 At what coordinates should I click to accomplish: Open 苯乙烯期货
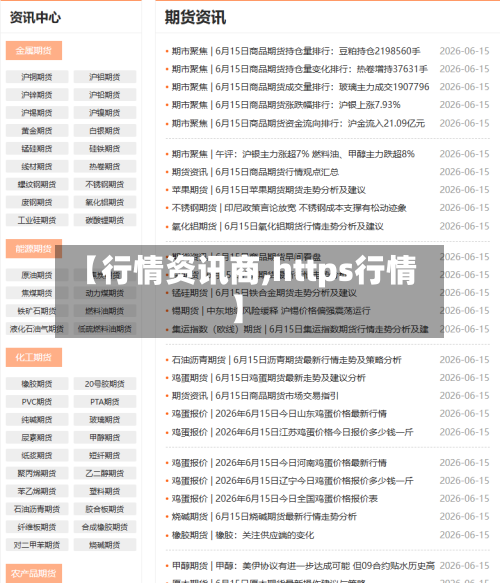tap(37, 491)
